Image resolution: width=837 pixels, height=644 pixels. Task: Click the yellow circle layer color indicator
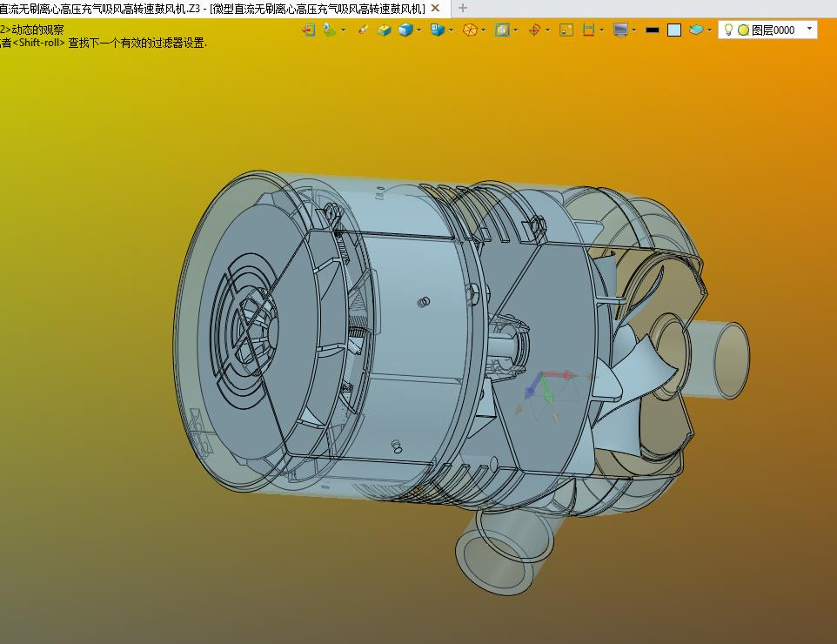pyautogui.click(x=743, y=30)
